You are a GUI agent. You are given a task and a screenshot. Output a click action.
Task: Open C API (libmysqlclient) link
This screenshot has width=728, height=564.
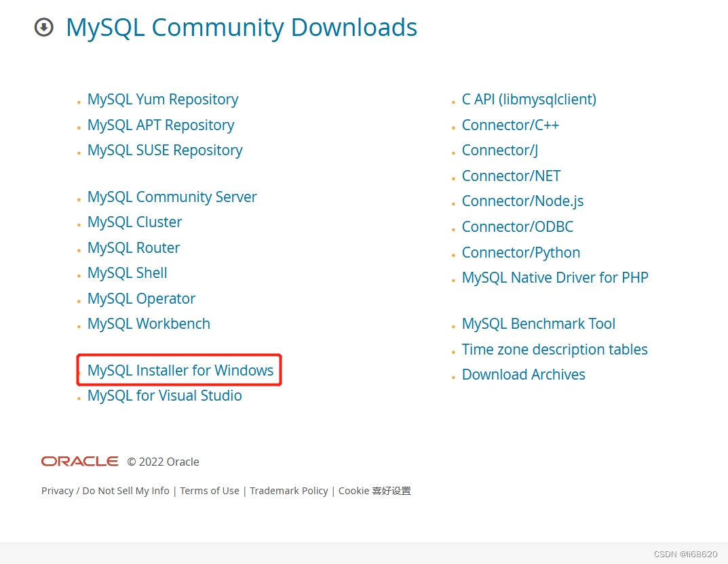[x=529, y=99]
